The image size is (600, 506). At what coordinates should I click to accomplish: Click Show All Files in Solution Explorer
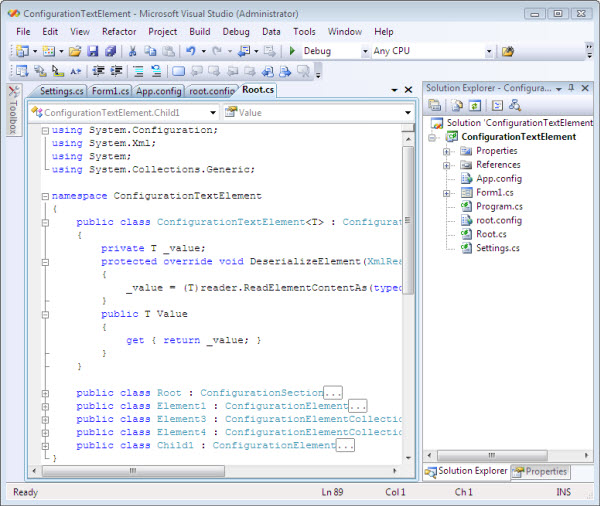click(x=457, y=105)
